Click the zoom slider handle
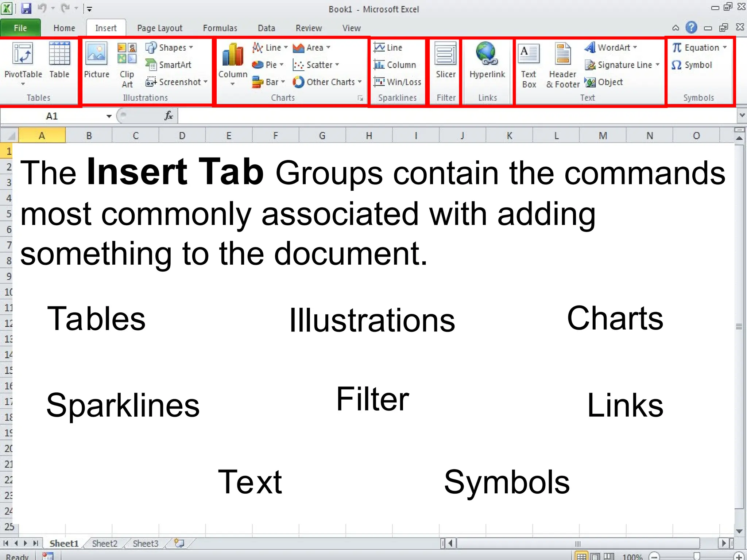The height and width of the screenshot is (560, 747). click(x=697, y=556)
